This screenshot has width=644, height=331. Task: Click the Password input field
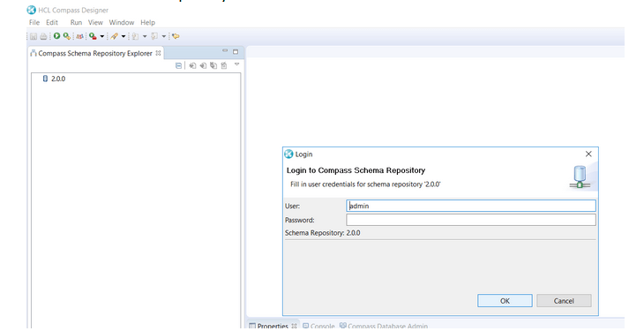471,220
